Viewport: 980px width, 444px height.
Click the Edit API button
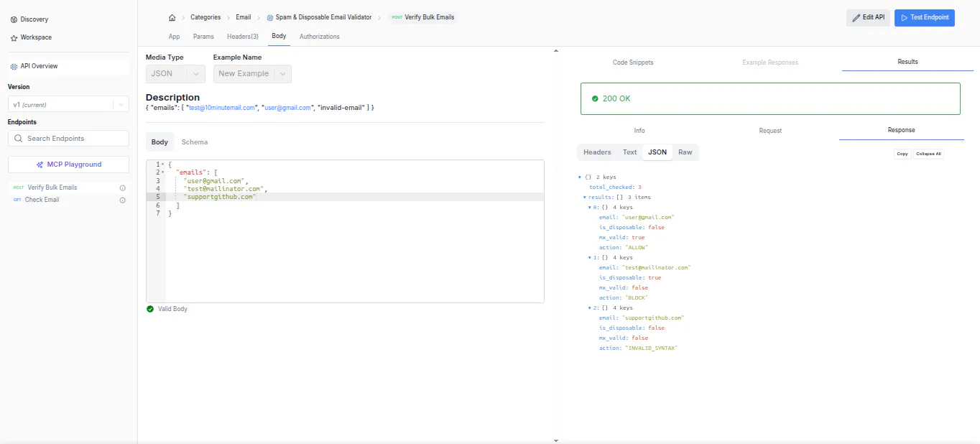tap(869, 17)
